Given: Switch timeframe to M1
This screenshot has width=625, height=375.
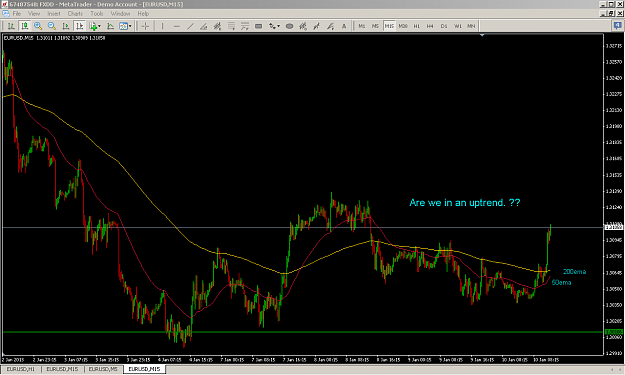Looking at the screenshot, I should coord(362,26).
